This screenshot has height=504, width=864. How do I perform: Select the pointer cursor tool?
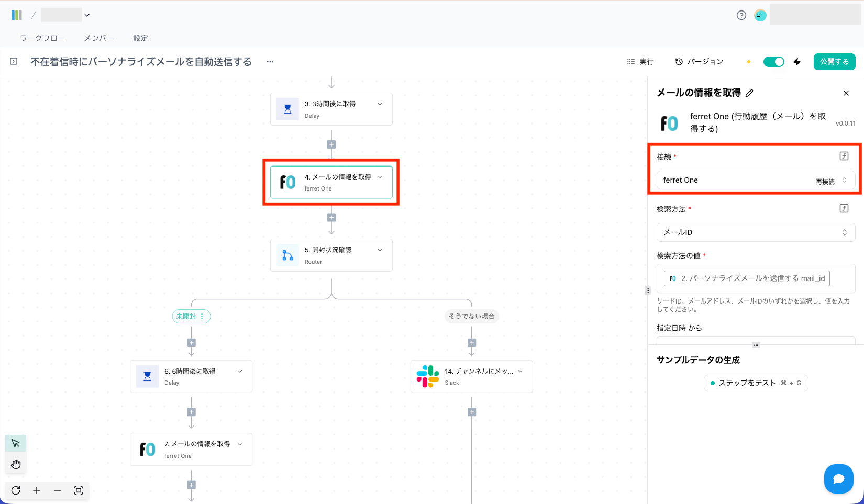pyautogui.click(x=16, y=443)
